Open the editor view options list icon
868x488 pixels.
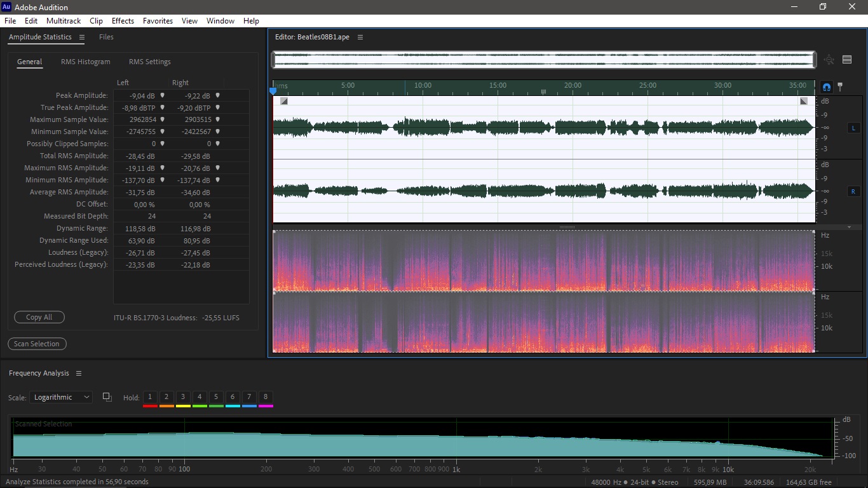(x=847, y=60)
